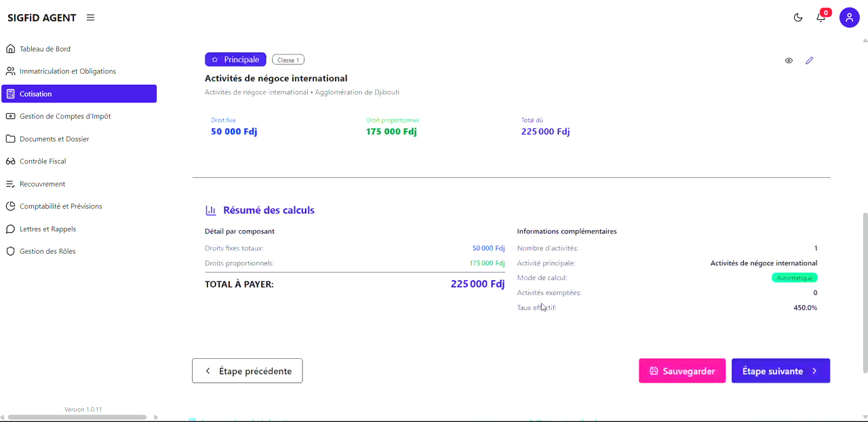This screenshot has height=422, width=868.
Task: Click the Sauvegarder button
Action: click(x=682, y=370)
